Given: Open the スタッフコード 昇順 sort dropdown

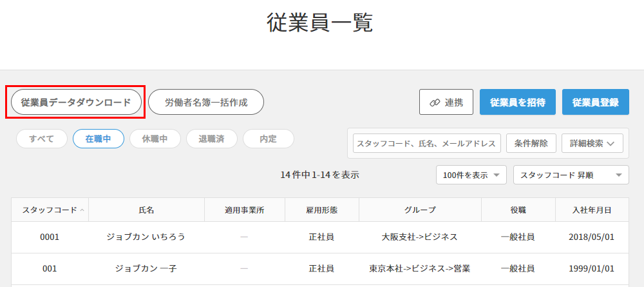Looking at the screenshot, I should [571, 175].
